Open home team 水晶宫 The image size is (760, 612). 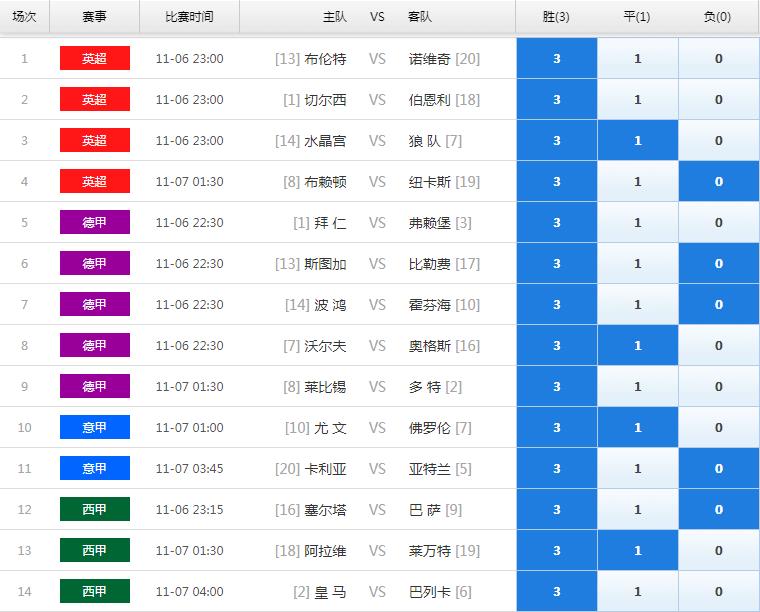point(325,141)
